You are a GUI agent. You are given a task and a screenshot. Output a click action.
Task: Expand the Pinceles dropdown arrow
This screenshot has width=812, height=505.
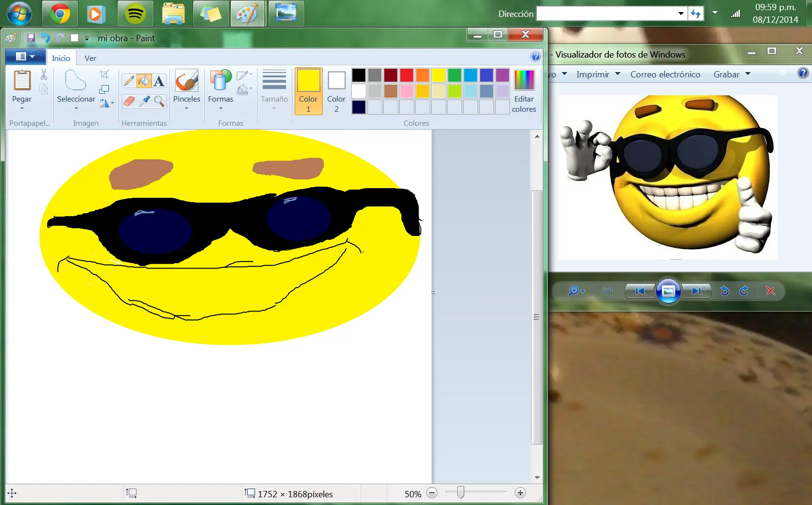186,108
